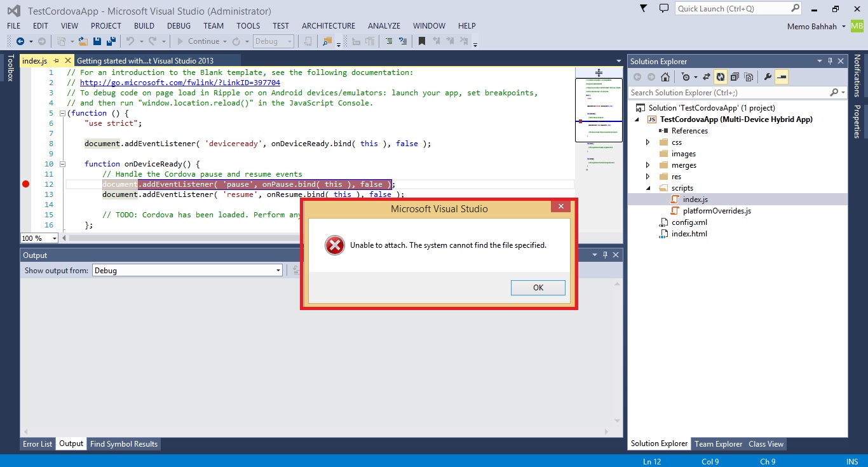
Task: Click the Comment Out Selected Lines icon
Action: click(x=388, y=41)
